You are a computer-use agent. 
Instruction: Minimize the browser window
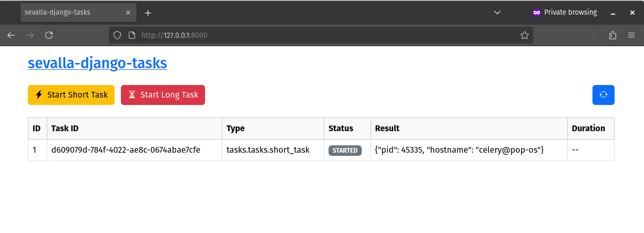coord(614,13)
